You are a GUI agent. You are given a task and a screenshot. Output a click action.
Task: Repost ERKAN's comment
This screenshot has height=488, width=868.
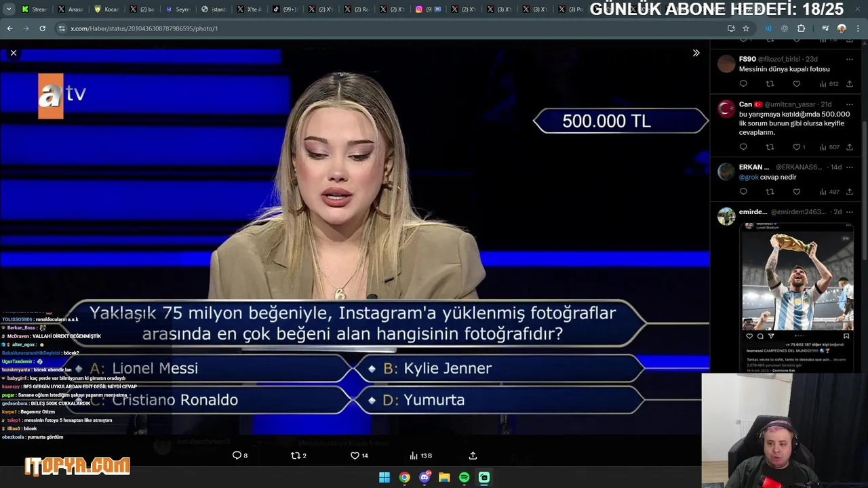[770, 192]
